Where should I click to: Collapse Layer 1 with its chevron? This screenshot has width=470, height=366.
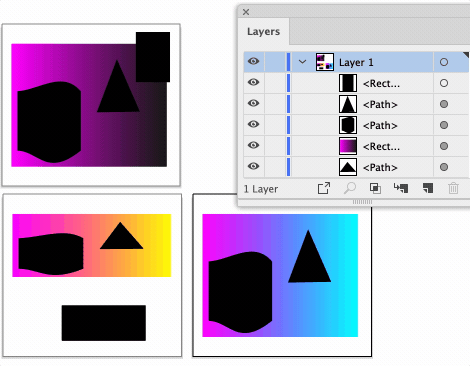point(302,62)
